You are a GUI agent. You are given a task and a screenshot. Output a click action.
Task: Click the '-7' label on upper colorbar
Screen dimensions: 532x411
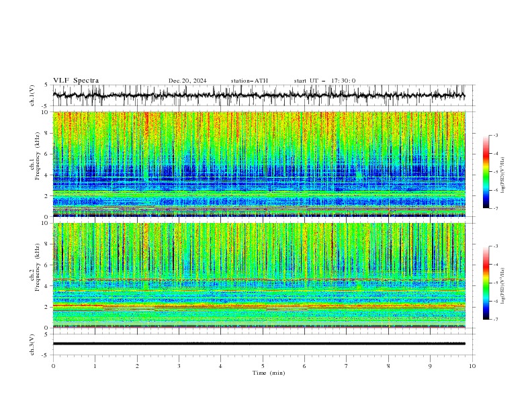pyautogui.click(x=495, y=208)
